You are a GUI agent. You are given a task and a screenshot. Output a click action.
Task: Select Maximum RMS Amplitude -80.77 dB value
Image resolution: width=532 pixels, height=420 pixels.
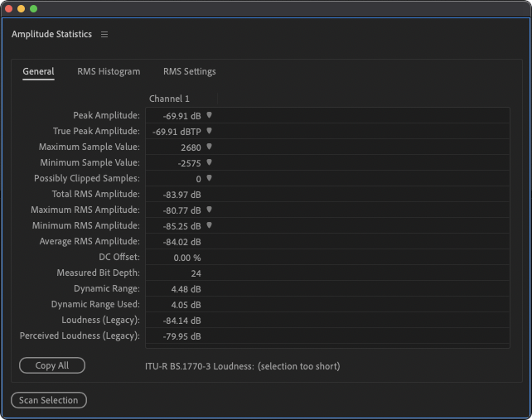pos(181,210)
